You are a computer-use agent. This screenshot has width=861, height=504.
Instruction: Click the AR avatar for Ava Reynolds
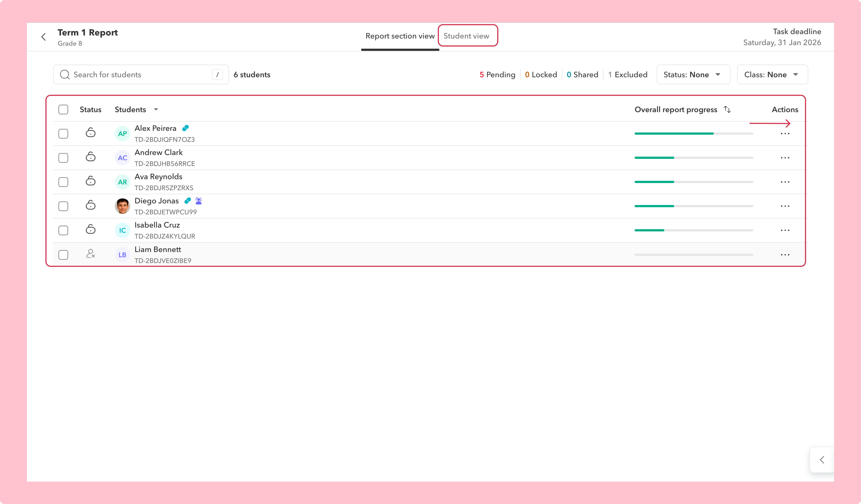pyautogui.click(x=122, y=182)
